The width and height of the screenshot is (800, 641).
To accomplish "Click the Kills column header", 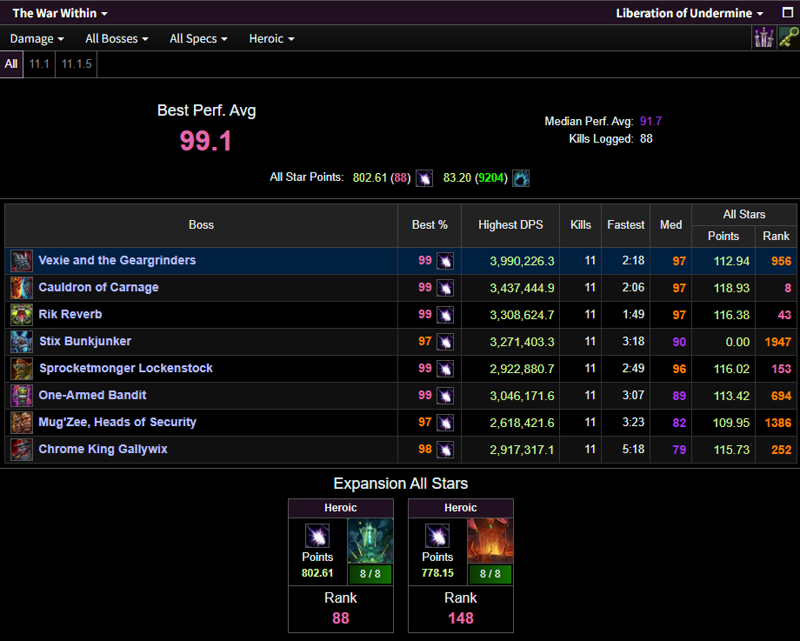I will click(x=581, y=225).
